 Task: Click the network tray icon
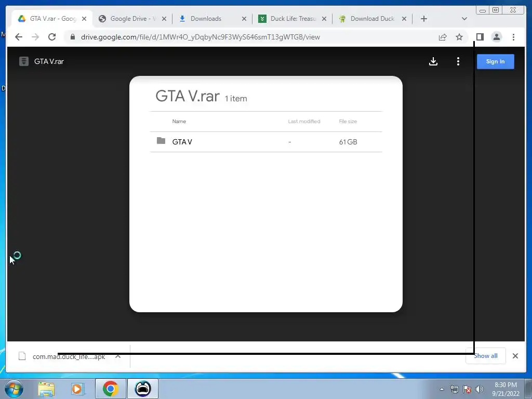(x=454, y=390)
